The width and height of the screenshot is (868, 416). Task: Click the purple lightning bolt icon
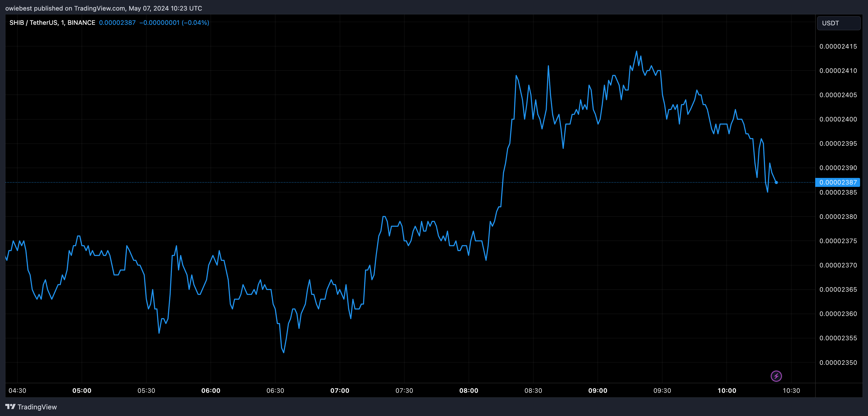[776, 376]
